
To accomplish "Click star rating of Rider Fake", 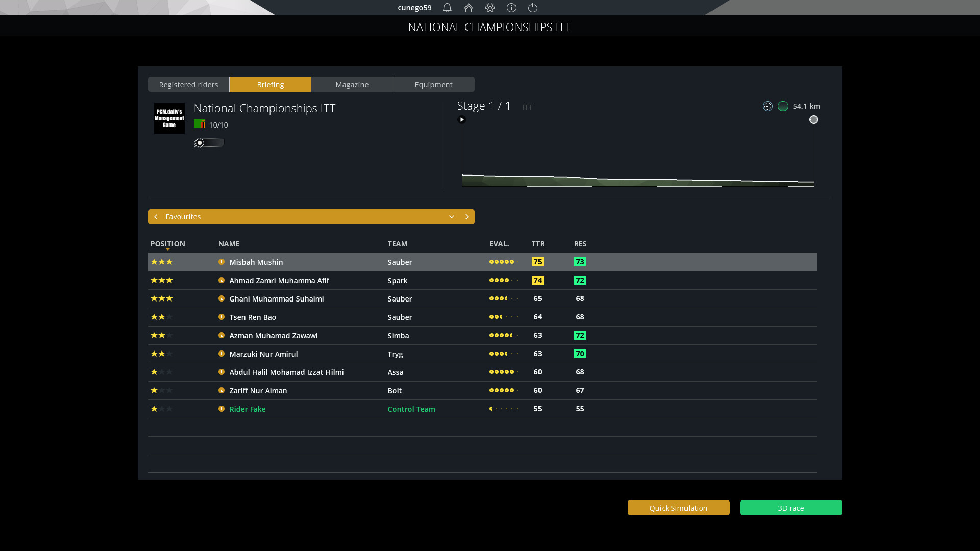I will pos(162,409).
